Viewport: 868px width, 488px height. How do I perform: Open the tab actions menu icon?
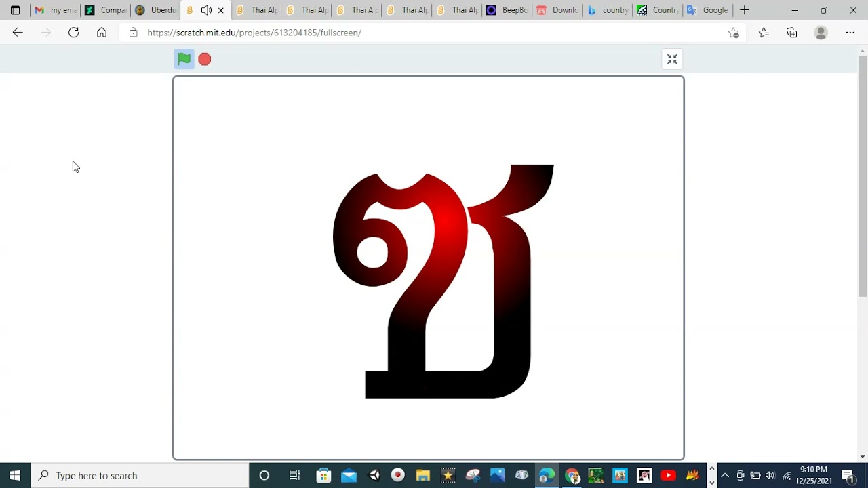point(15,10)
